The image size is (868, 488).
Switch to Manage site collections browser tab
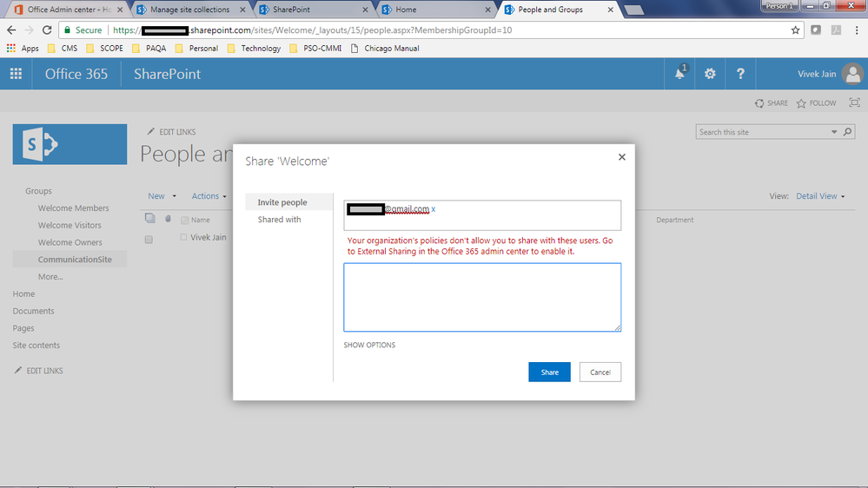[x=190, y=10]
